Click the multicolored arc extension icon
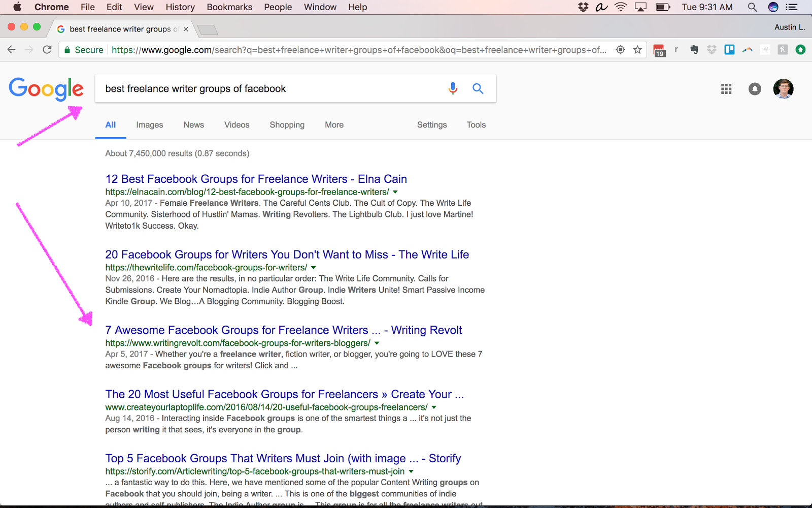 pyautogui.click(x=747, y=49)
